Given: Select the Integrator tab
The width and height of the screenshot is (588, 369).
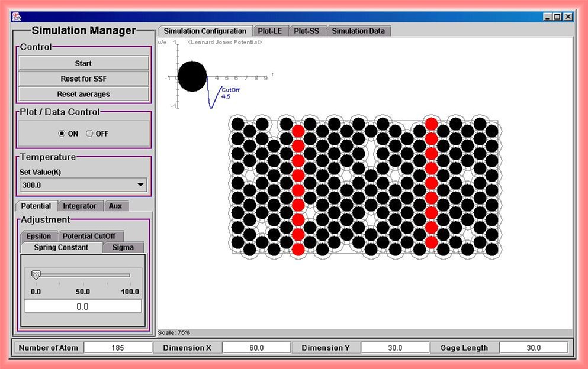Looking at the screenshot, I should 79,206.
